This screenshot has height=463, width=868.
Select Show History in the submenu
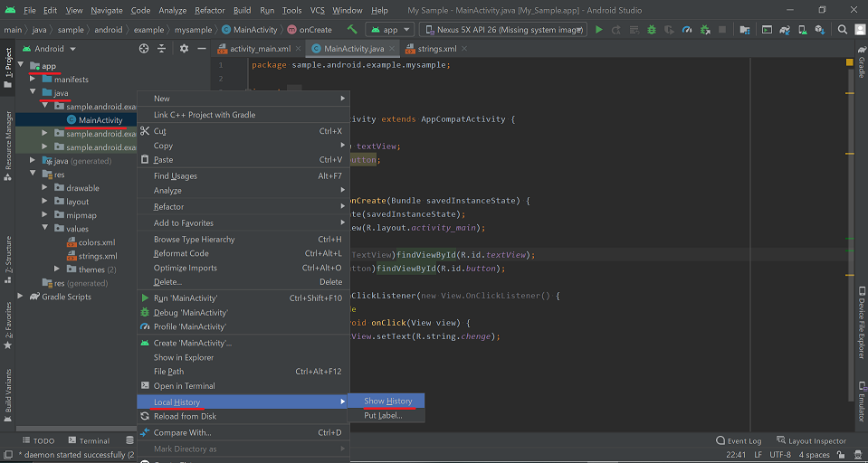click(386, 401)
